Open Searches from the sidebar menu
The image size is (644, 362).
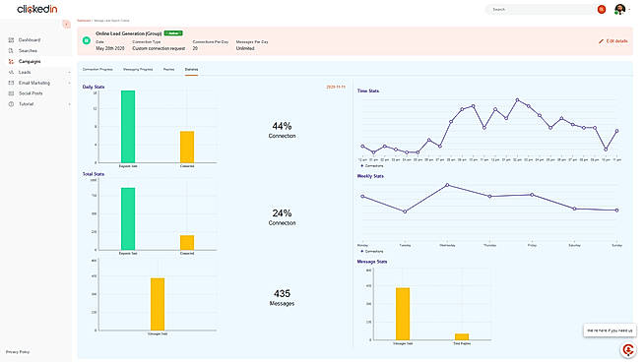click(28, 50)
